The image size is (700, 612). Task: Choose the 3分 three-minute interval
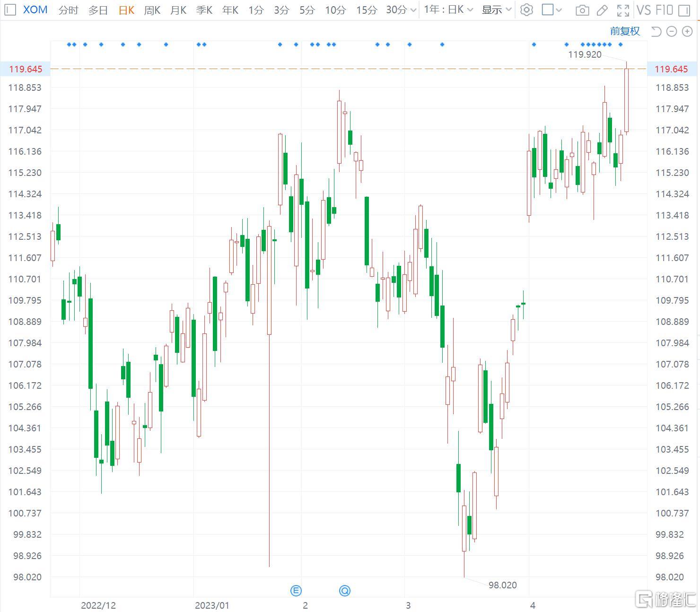[281, 9]
